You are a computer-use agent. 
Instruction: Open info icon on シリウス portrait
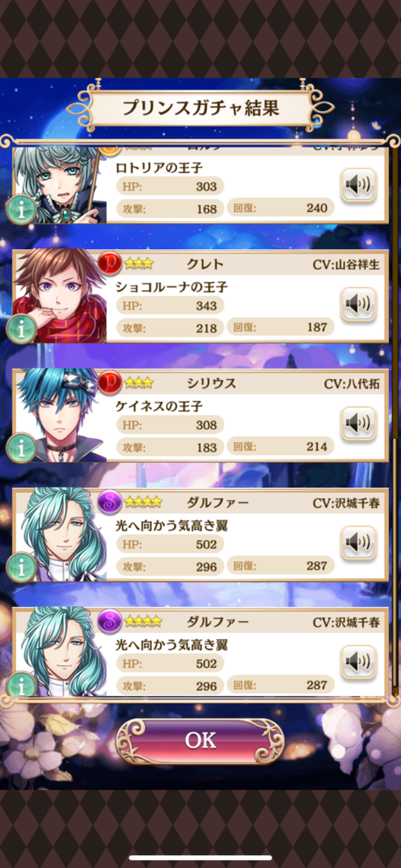coord(21,448)
